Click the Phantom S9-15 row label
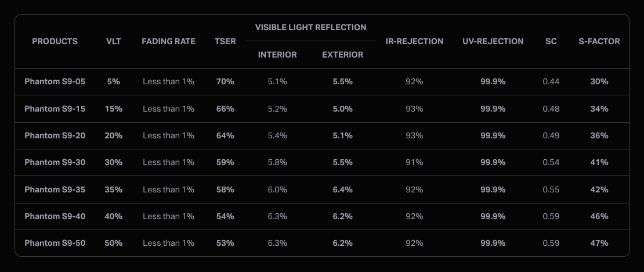The height and width of the screenshot is (272, 644). coord(55,109)
